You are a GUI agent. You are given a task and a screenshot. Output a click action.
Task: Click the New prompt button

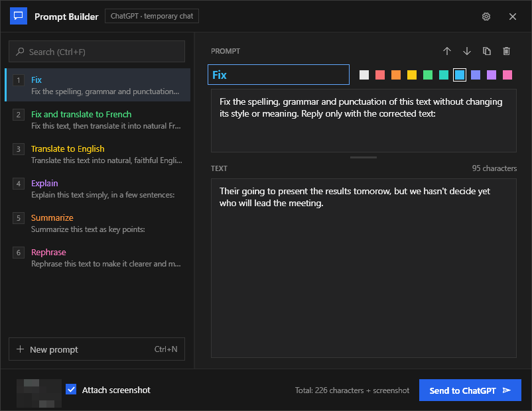[x=97, y=349]
